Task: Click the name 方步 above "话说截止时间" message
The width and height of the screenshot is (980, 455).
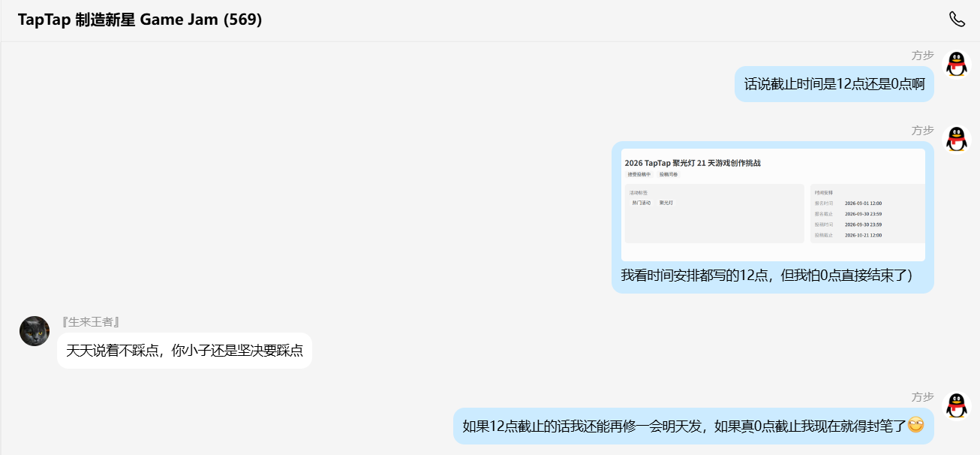Action: click(x=923, y=56)
